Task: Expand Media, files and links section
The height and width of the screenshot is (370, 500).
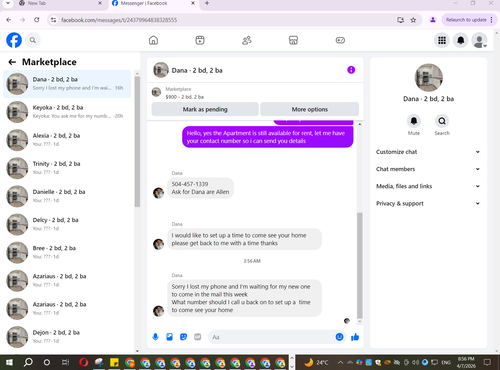Action: [428, 186]
